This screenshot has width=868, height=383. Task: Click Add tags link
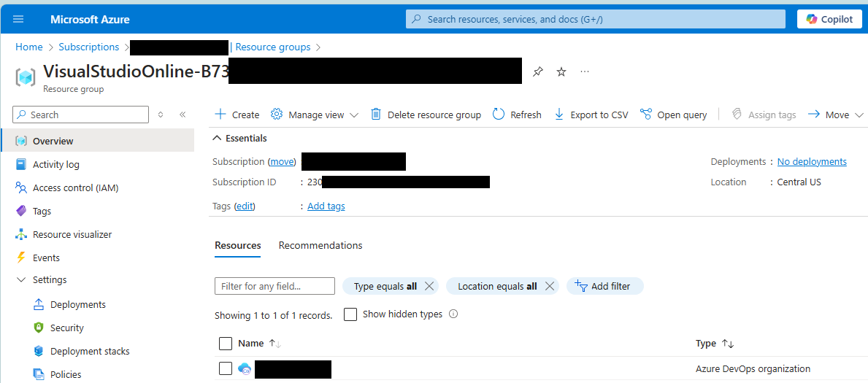pos(326,206)
